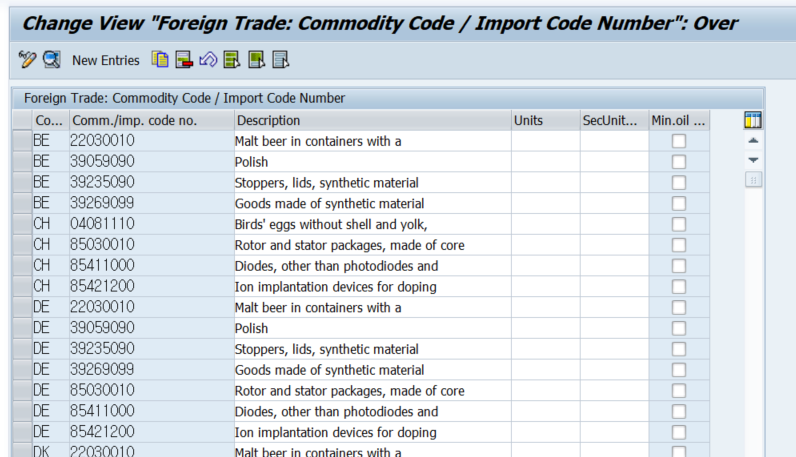Click 'Ion implantation devices' description in CH row
The image size is (796, 457).
373,287
